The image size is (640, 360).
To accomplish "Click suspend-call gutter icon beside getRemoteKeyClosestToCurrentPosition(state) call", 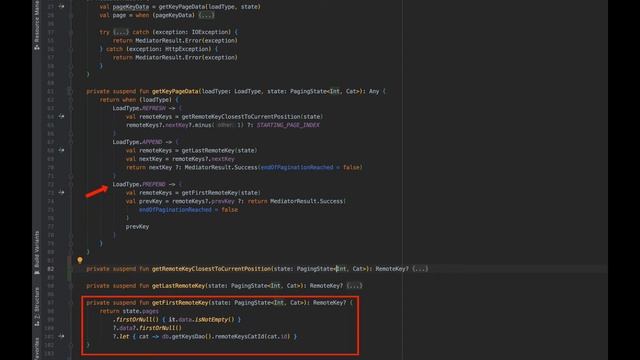I will click(61, 116).
